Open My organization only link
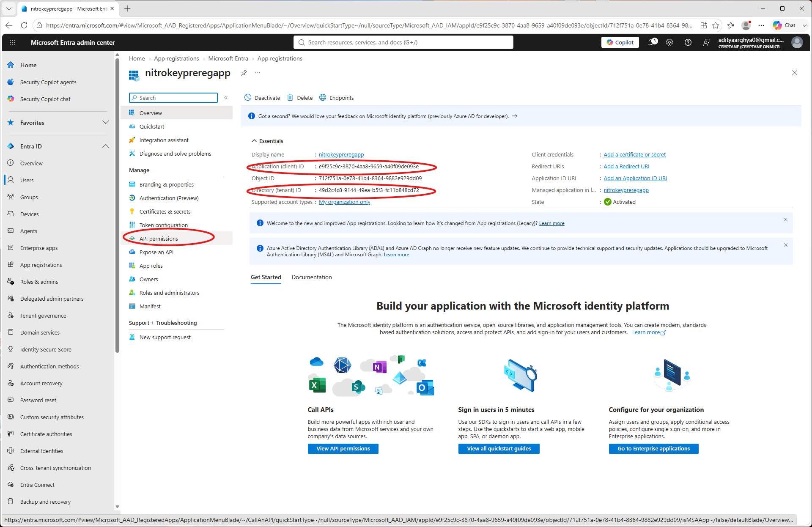Image resolution: width=812 pixels, height=527 pixels. (x=345, y=202)
